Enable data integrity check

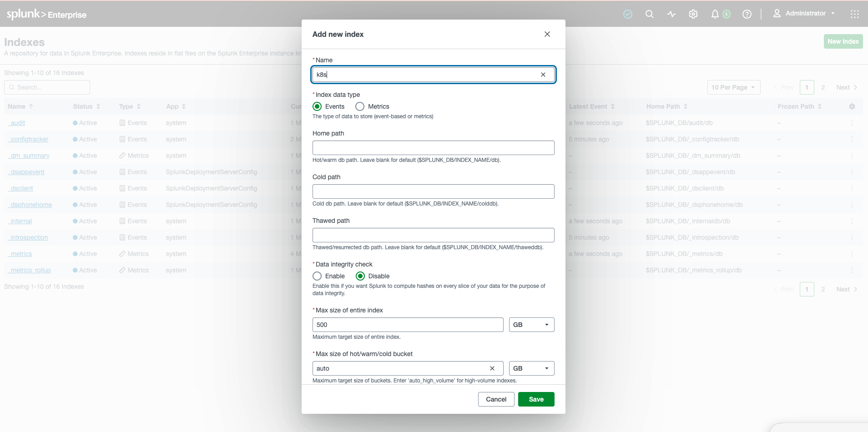(318, 276)
